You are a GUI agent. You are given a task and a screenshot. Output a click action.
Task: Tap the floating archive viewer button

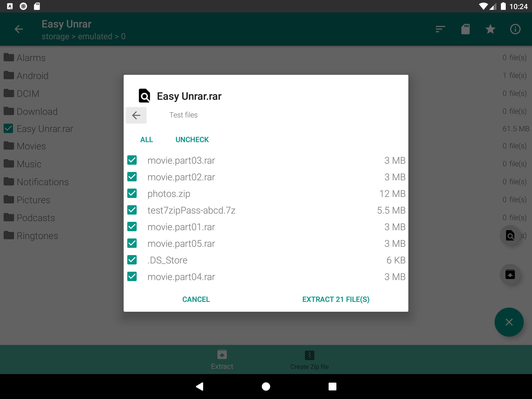click(510, 236)
